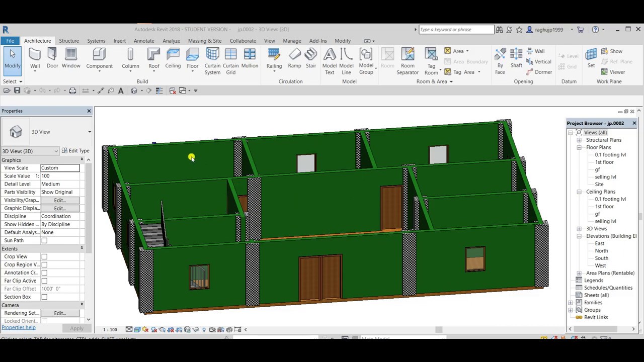Switch to the Systems ribbon tab
Viewport: 644px width, 362px height.
(x=96, y=41)
